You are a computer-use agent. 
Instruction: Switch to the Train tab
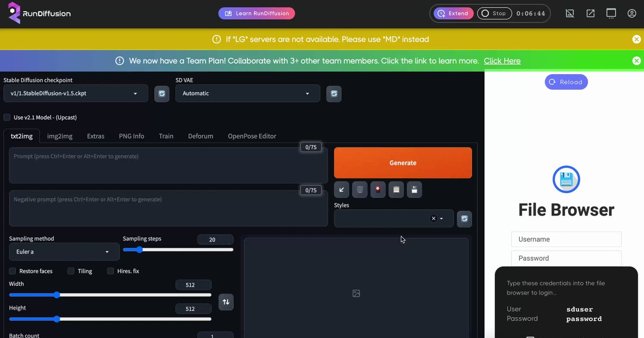pos(166,136)
